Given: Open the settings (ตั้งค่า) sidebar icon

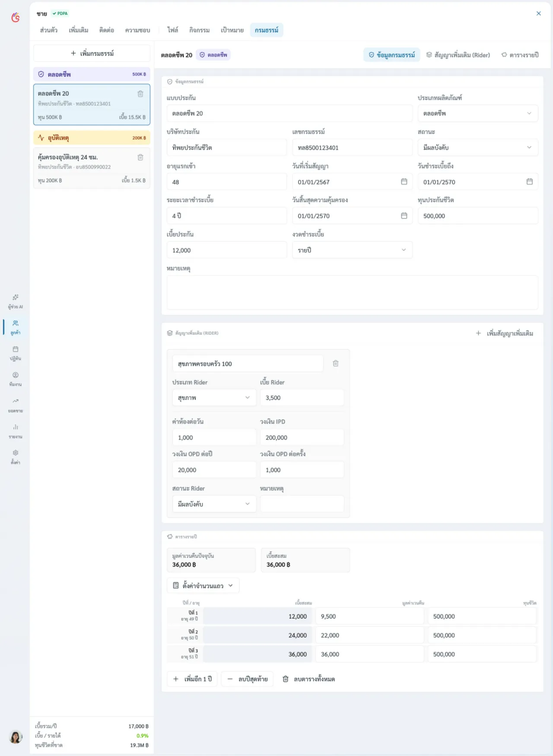Looking at the screenshot, I should pyautogui.click(x=16, y=457).
